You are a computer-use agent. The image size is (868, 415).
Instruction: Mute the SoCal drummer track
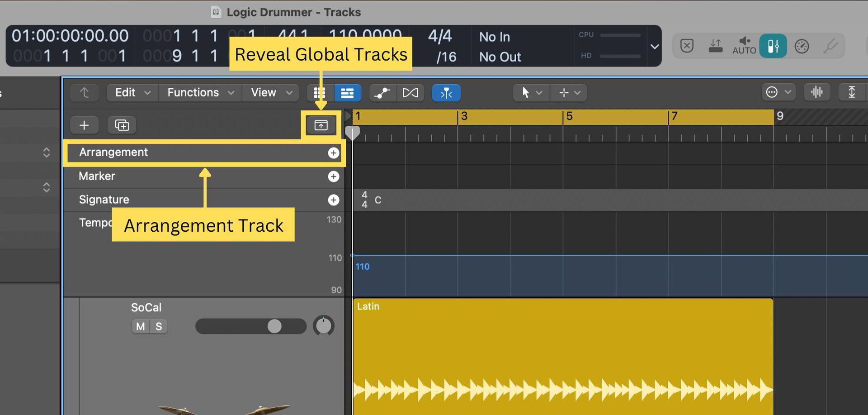pos(140,326)
